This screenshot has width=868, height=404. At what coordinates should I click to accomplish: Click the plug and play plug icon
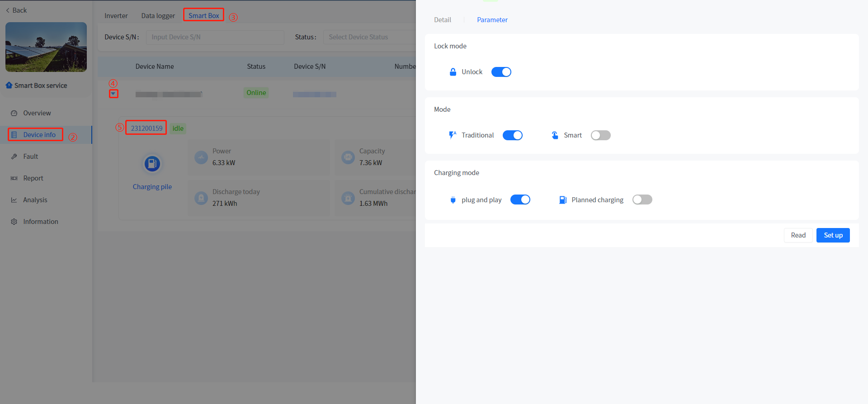click(453, 200)
